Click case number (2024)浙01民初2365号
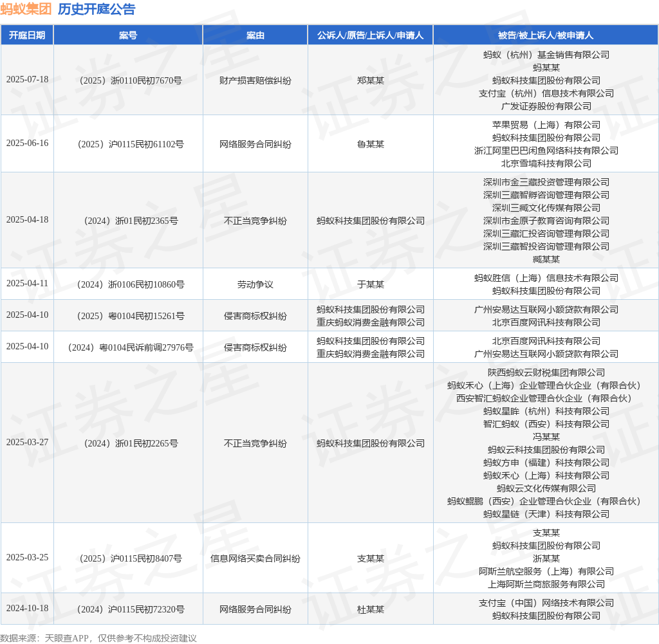Viewport: 659px width, 644px height. coord(131,221)
